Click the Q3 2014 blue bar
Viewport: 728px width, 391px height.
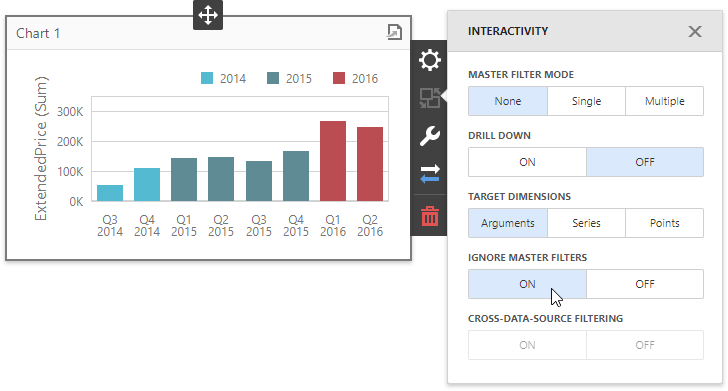[x=110, y=193]
